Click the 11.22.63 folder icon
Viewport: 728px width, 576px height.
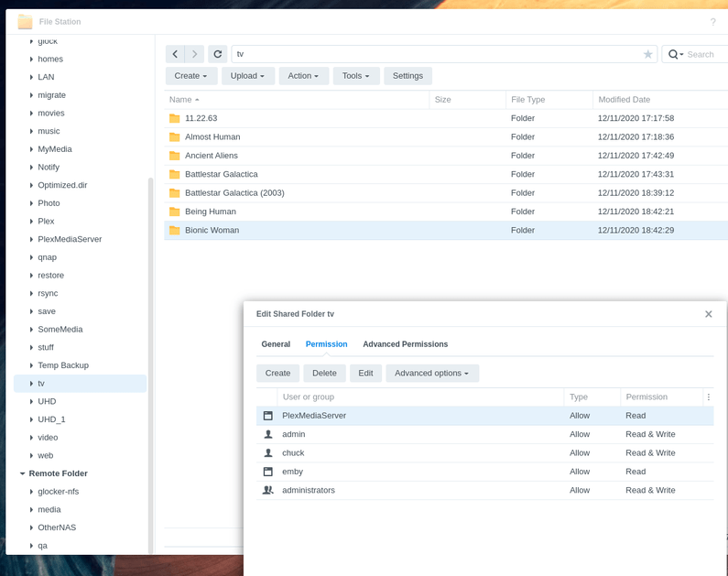175,118
